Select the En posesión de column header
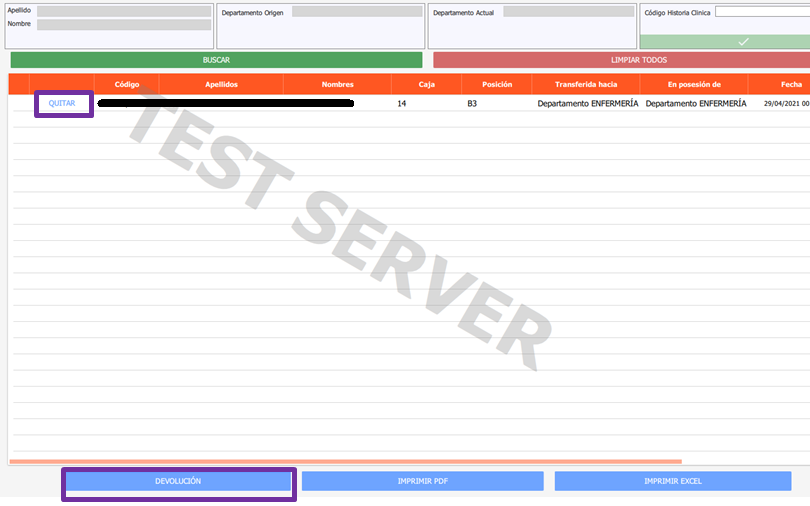The width and height of the screenshot is (810, 506). [694, 85]
